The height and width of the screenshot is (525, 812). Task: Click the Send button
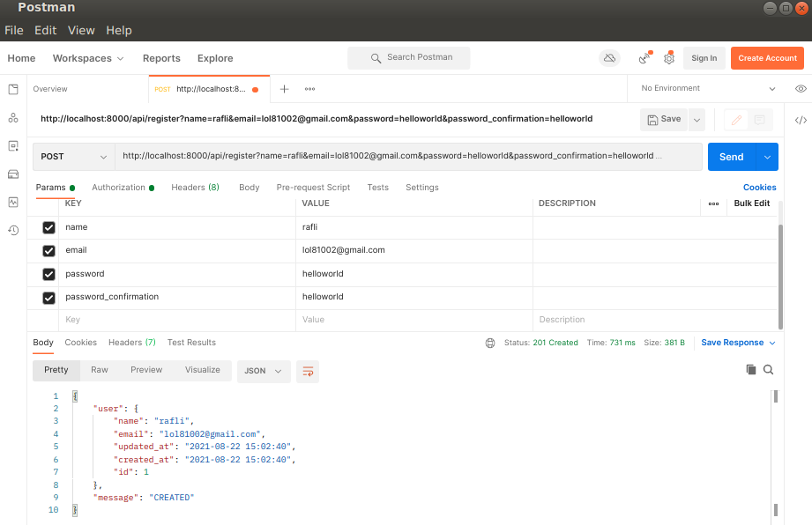[x=731, y=156]
